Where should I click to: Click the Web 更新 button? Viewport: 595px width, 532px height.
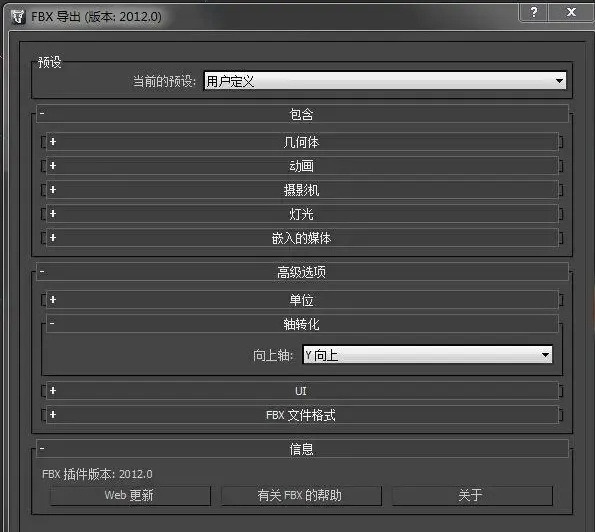[x=130, y=496]
